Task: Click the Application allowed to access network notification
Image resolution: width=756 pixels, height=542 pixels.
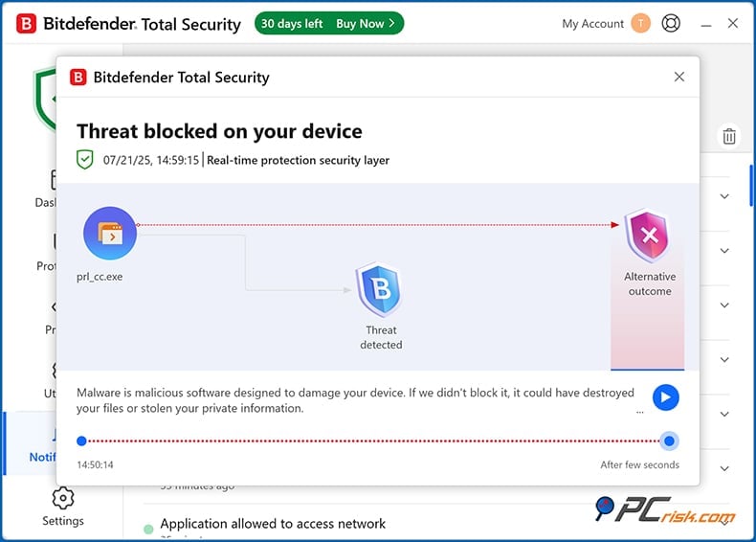Action: (273, 524)
